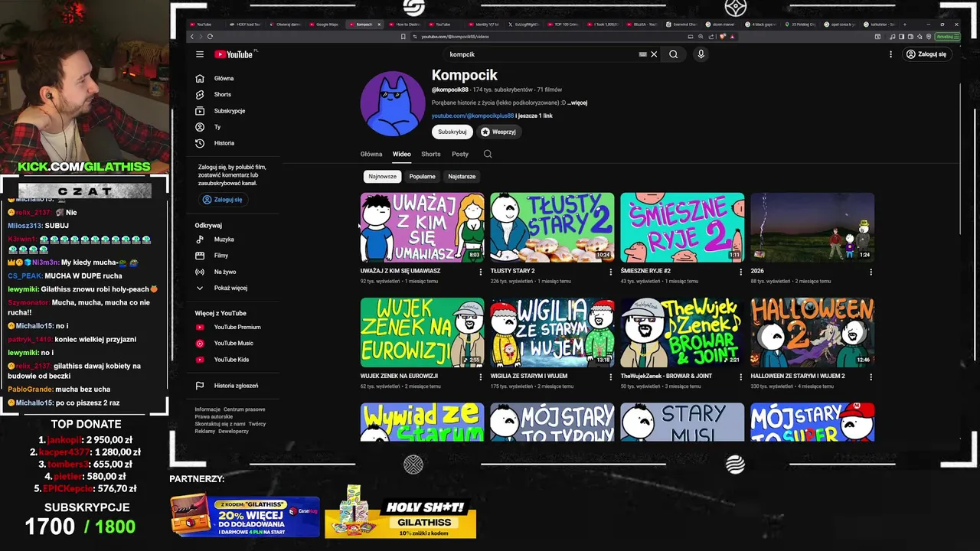
Task: Play the ŚMIESZNE RYJE 2 thumbnail
Action: pyautogui.click(x=682, y=227)
